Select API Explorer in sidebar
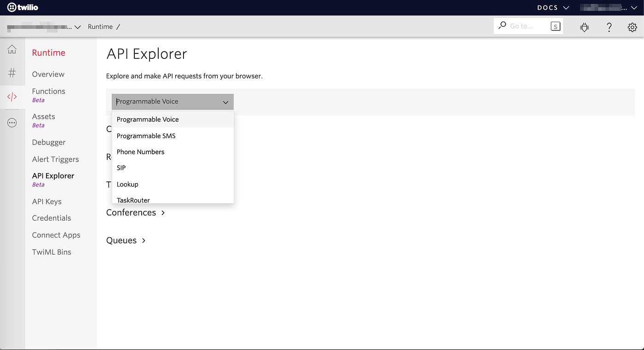The image size is (644, 350). (53, 180)
